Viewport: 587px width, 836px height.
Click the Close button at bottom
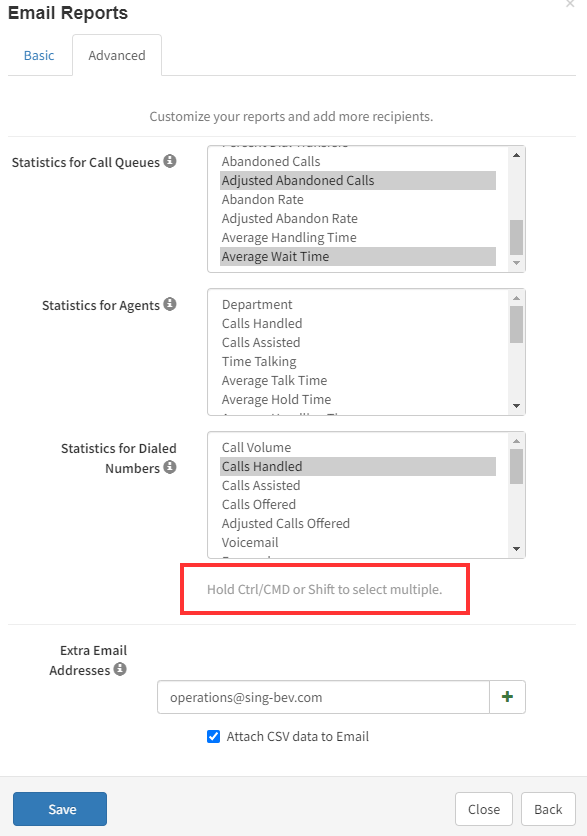(x=484, y=809)
